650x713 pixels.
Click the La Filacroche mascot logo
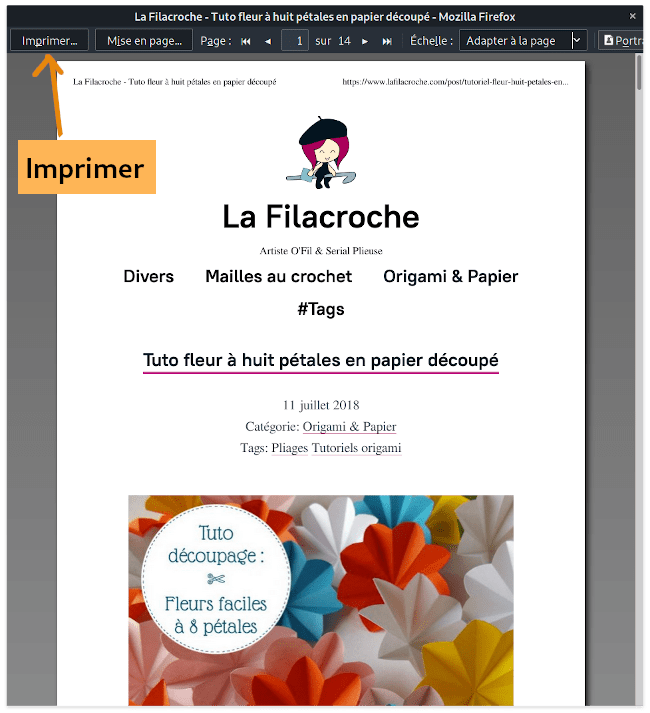322,153
